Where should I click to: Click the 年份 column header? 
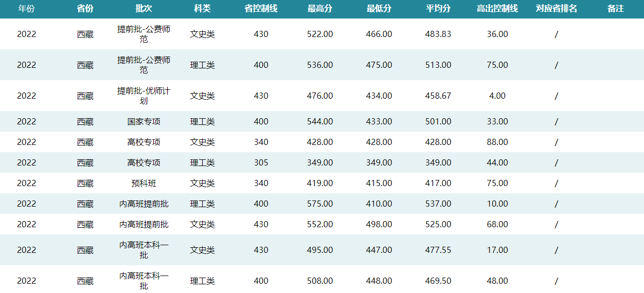(x=26, y=9)
